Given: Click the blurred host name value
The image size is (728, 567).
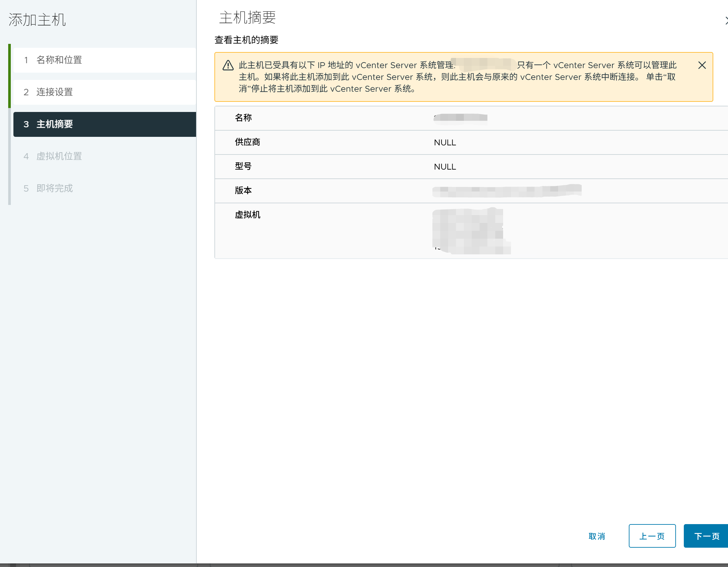Looking at the screenshot, I should pos(460,118).
